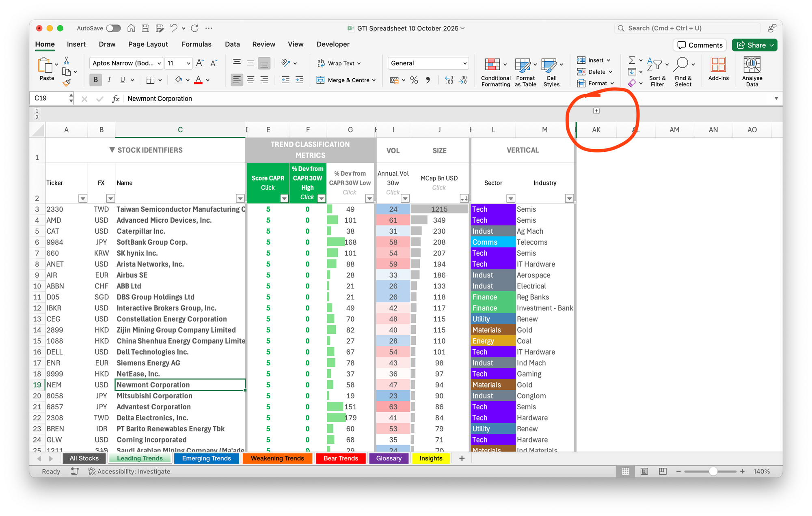Toggle the AutoSave switch
812x516 pixels.
coord(113,28)
